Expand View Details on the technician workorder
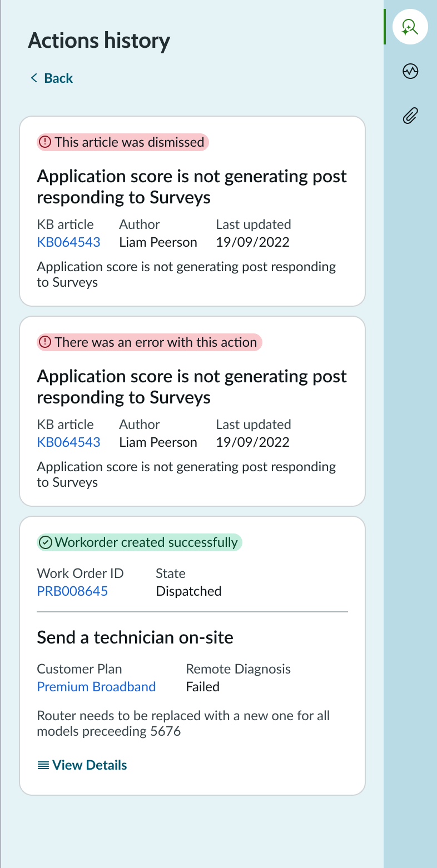Viewport: 437px width, 868px height. (90, 765)
